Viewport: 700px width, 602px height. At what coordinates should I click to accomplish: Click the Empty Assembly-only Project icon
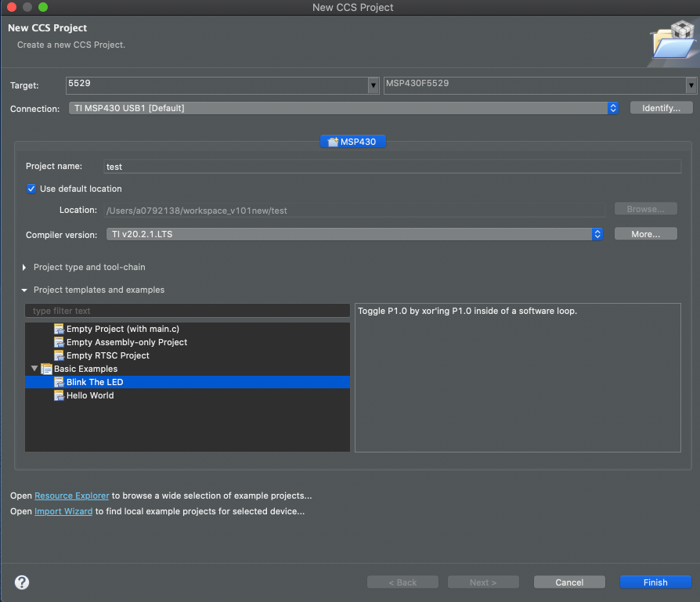coord(60,342)
